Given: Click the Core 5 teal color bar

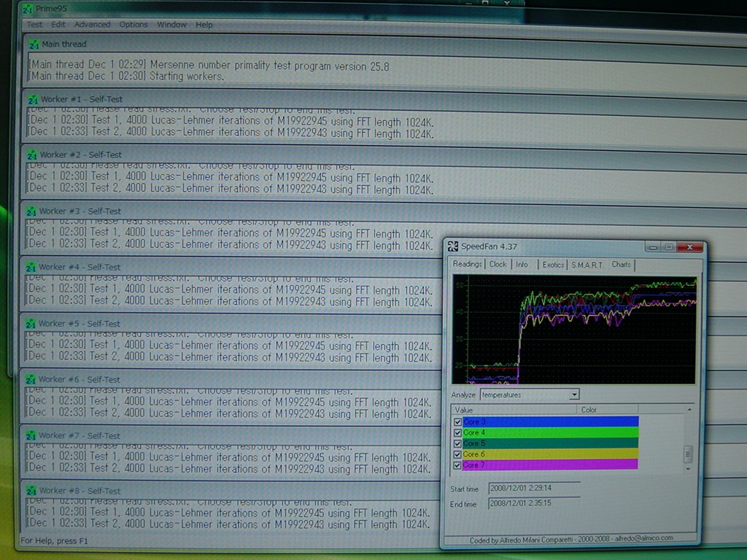Looking at the screenshot, I should click(x=551, y=443).
